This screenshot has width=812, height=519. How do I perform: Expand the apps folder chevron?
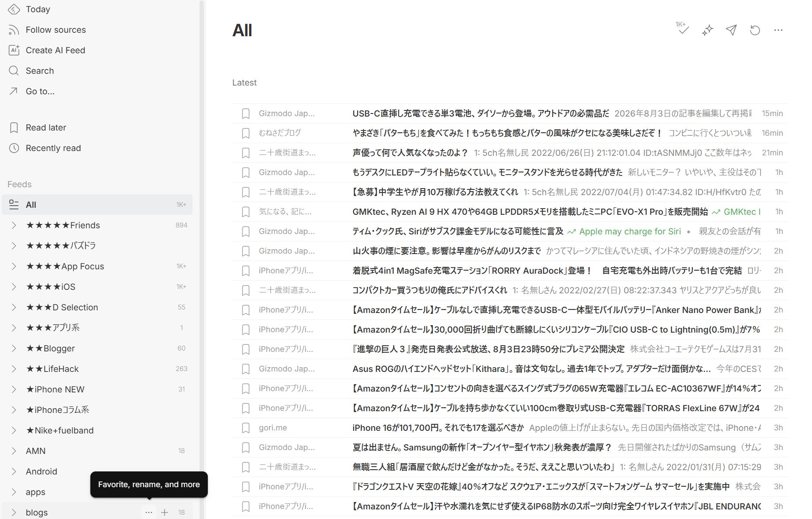pyautogui.click(x=14, y=492)
